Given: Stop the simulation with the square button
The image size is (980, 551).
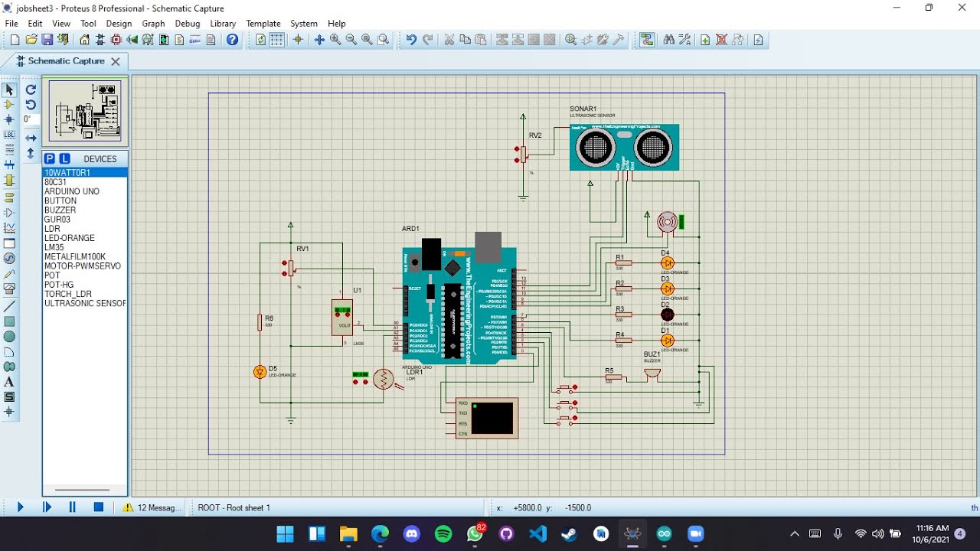Looking at the screenshot, I should point(99,507).
